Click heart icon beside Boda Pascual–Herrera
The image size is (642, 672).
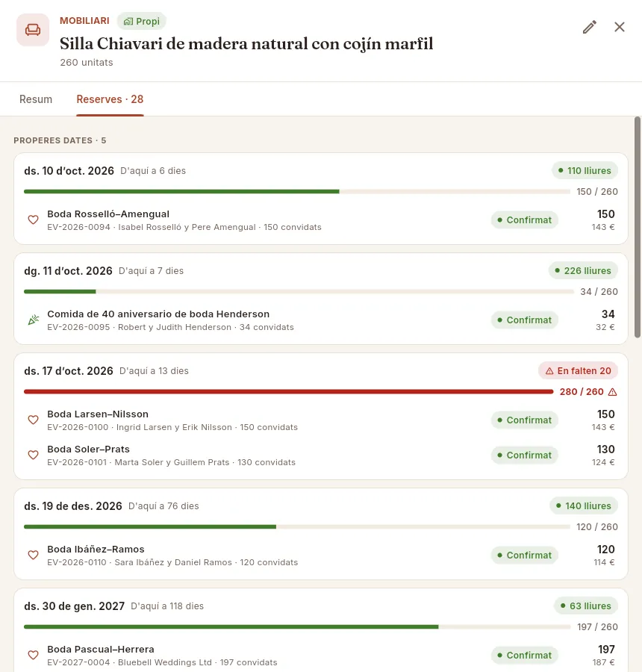click(x=33, y=656)
